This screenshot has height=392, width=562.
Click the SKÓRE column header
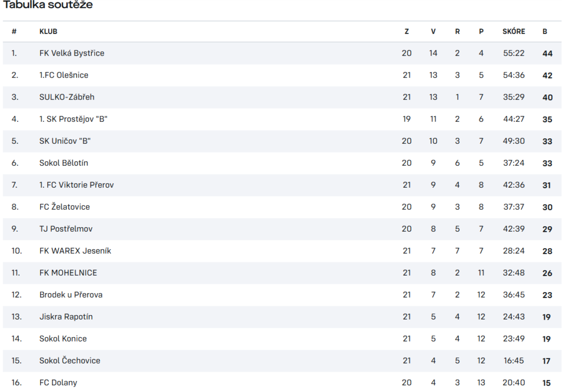514,31
